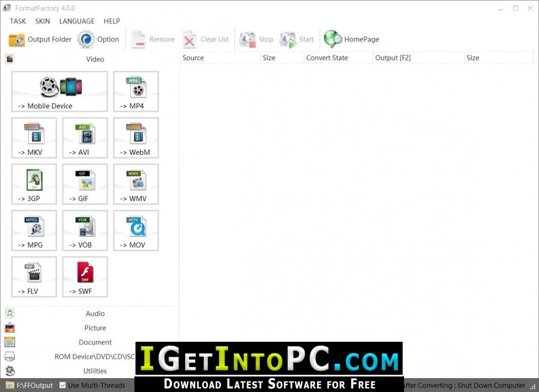Image resolution: width=539 pixels, height=392 pixels.
Task: Start the conversion task
Action: pos(297,39)
